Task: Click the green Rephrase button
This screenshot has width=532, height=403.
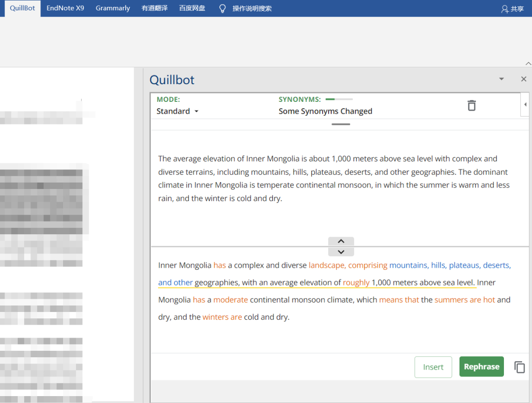Action: [481, 367]
